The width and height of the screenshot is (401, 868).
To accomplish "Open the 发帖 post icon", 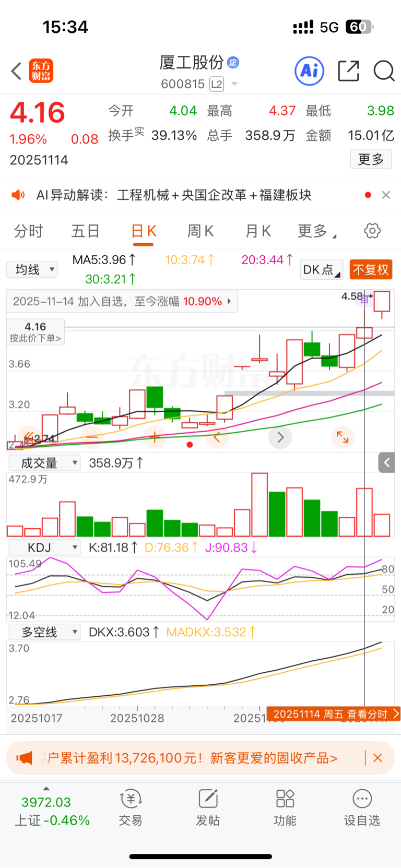I will [x=208, y=807].
